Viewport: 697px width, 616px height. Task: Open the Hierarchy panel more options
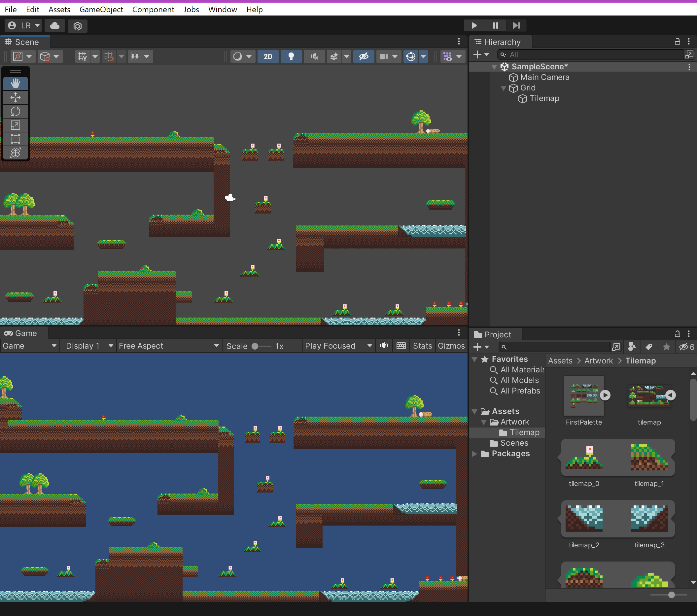(689, 42)
